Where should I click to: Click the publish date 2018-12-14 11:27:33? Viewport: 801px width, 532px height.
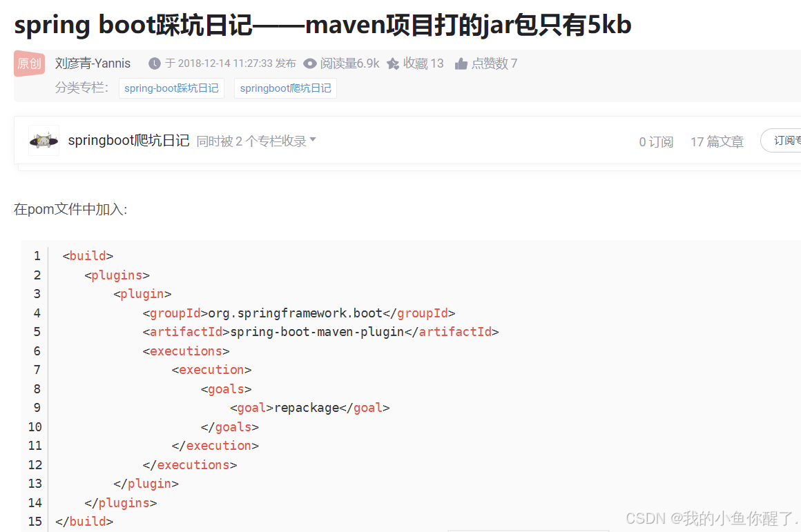(225, 63)
